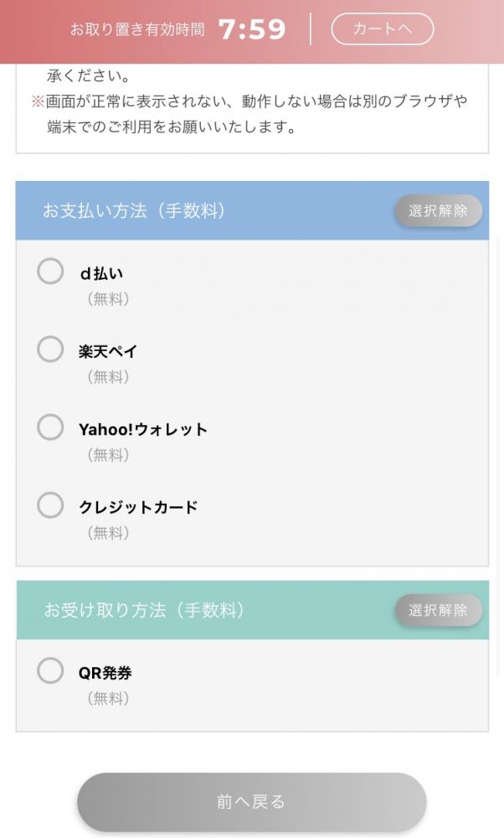504x838 pixels.
Task: Click the Yahoo!ウォレット label text
Action: click(143, 429)
